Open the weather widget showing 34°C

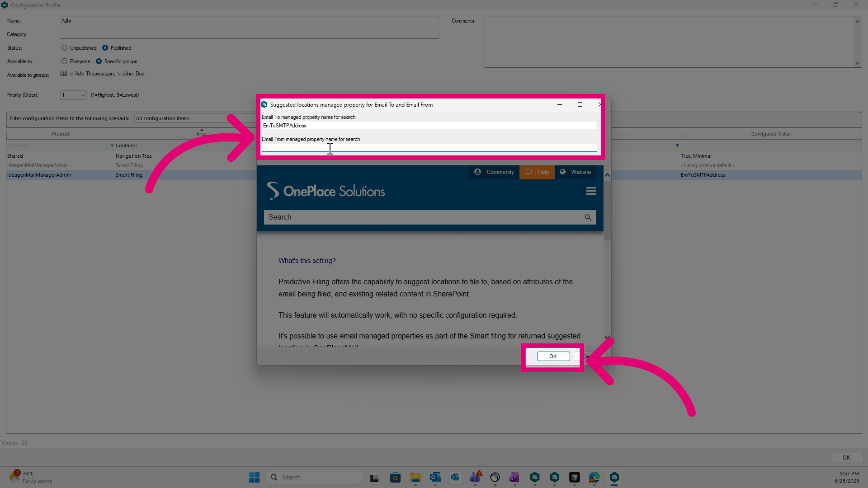click(31, 477)
